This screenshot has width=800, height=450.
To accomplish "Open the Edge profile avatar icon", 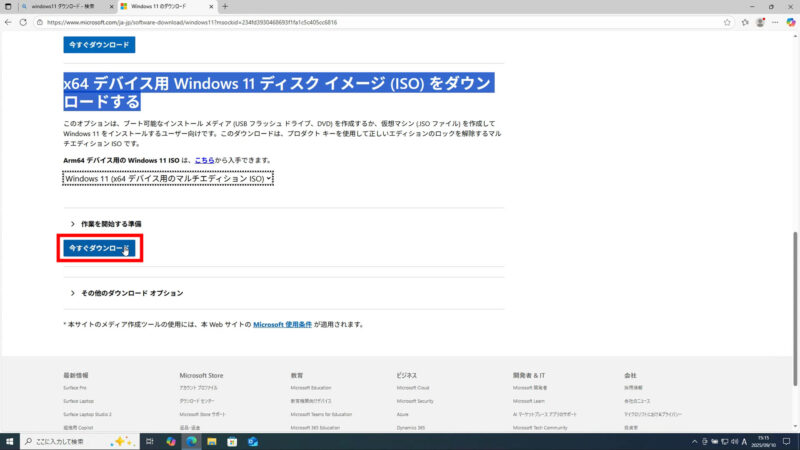I will tap(761, 21).
